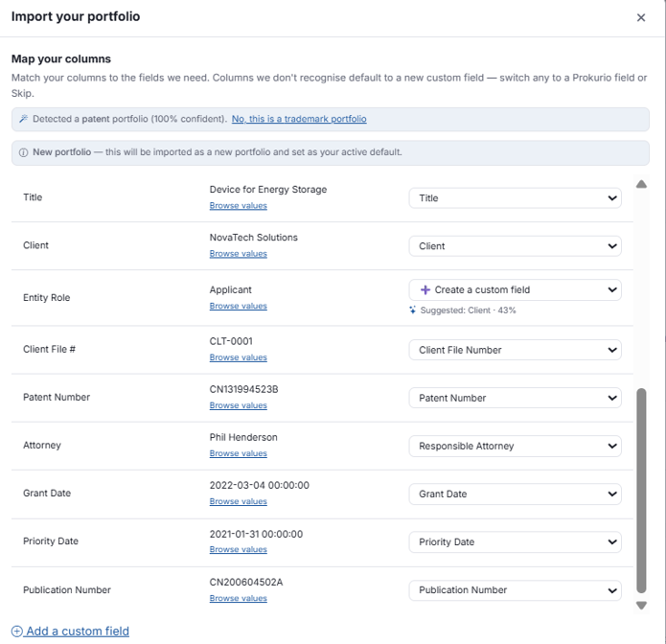Screen dimensions: 666x644
Task: Click the sample value 'CN131994523B'
Action: click(x=243, y=389)
